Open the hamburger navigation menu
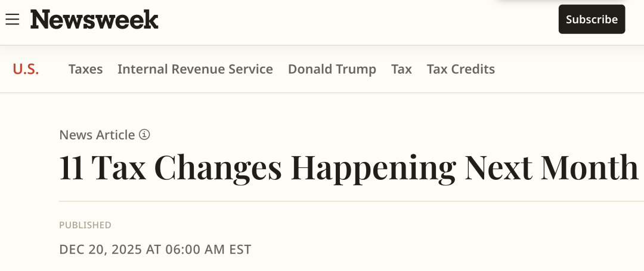 click(13, 20)
